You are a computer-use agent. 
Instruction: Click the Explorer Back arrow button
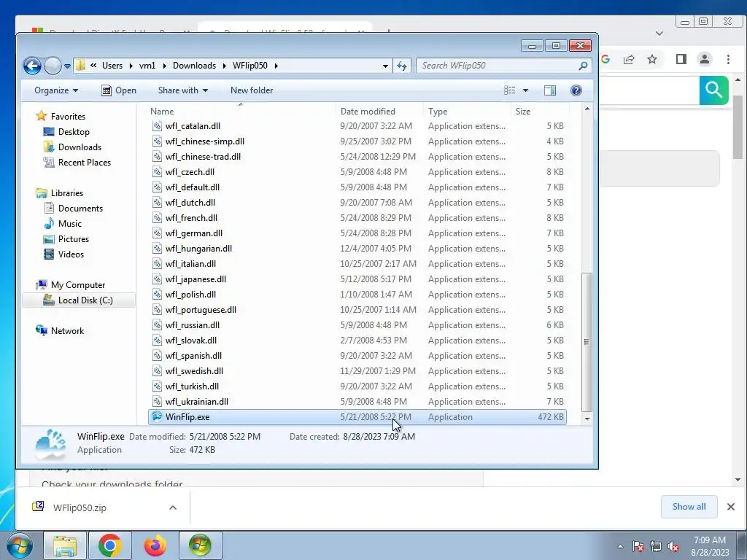click(32, 66)
